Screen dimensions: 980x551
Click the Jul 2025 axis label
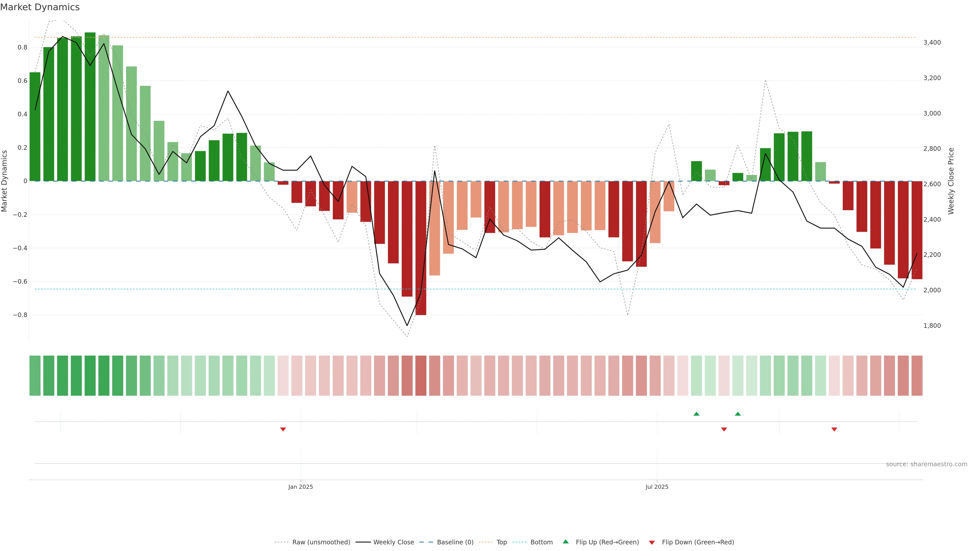tap(657, 487)
